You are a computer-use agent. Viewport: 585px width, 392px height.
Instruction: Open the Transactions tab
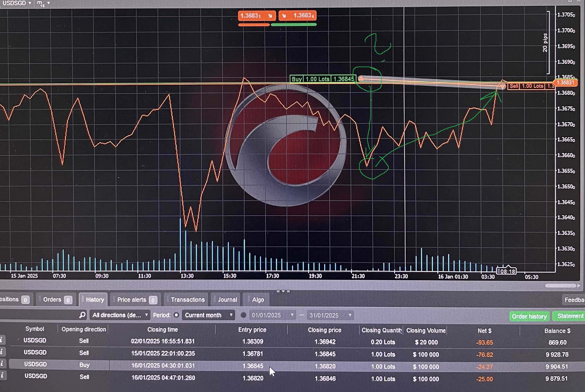[186, 300]
